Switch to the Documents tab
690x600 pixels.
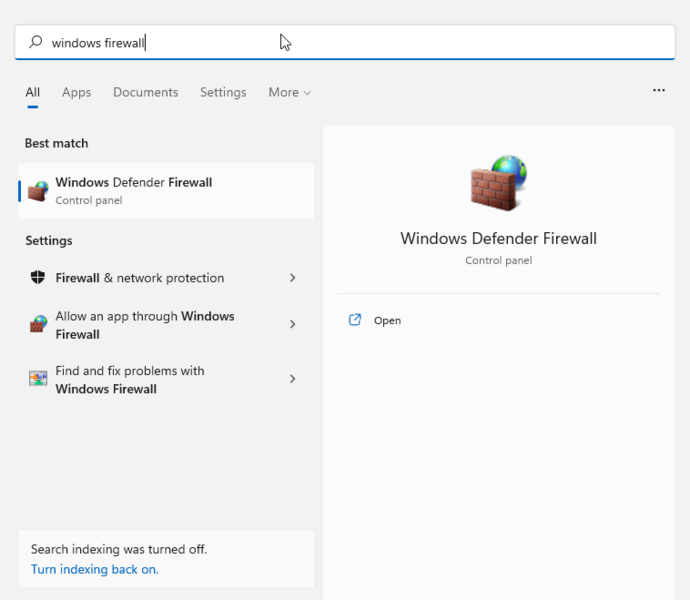pos(146,92)
